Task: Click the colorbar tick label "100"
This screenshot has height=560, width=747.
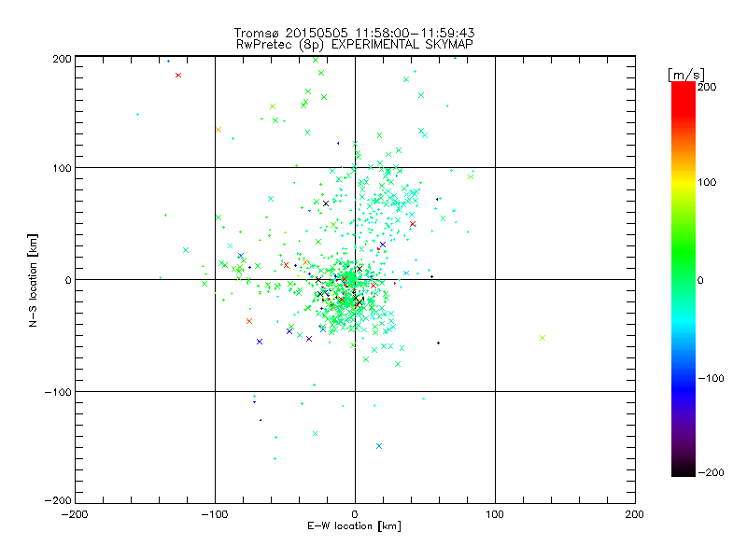Action: [x=707, y=182]
